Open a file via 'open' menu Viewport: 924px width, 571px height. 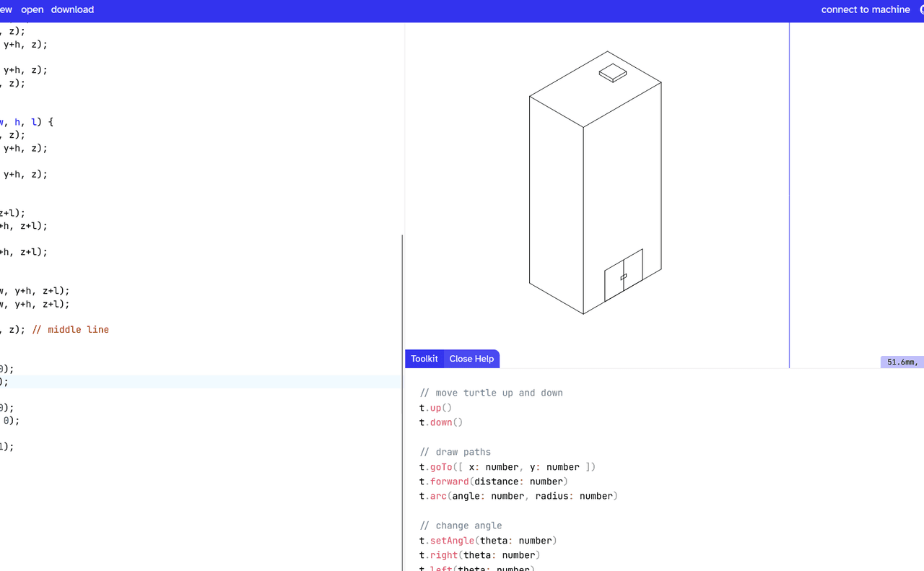(x=32, y=10)
